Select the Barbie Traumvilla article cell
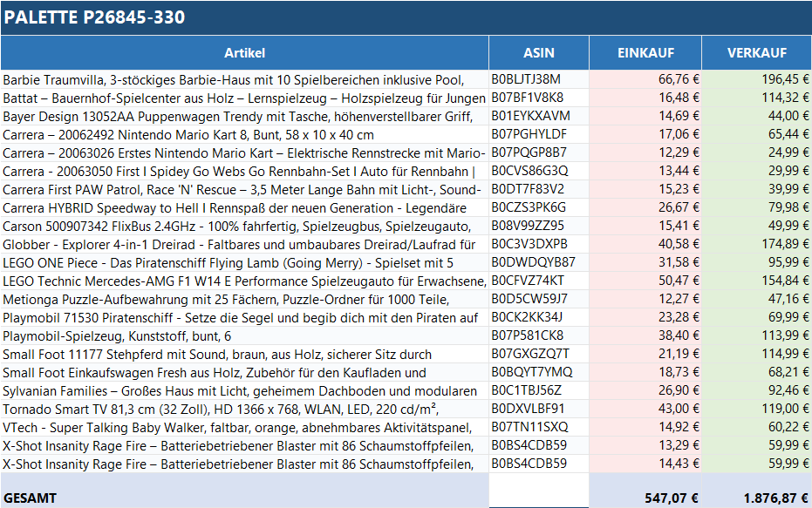The width and height of the screenshot is (812, 508). [x=244, y=79]
